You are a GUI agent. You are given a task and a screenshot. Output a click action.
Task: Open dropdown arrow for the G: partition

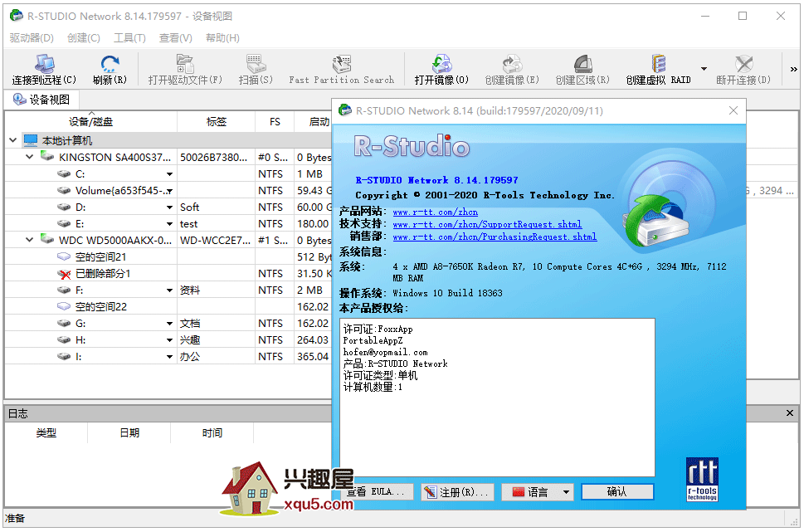(169, 324)
